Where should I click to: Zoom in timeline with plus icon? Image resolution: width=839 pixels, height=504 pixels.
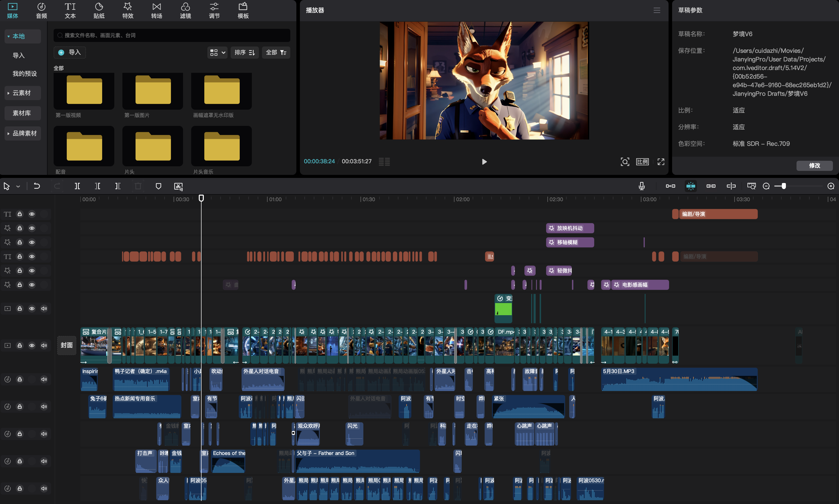pyautogui.click(x=831, y=186)
